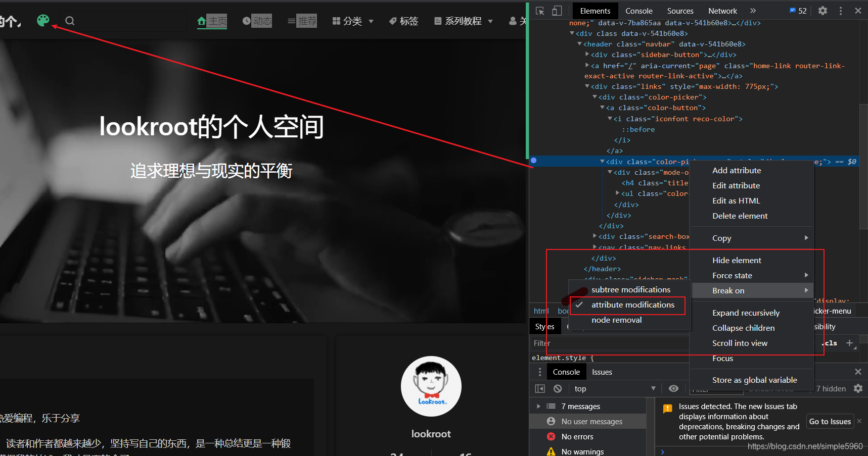Choose Delete element menu entry
The height and width of the screenshot is (456, 868).
click(740, 216)
